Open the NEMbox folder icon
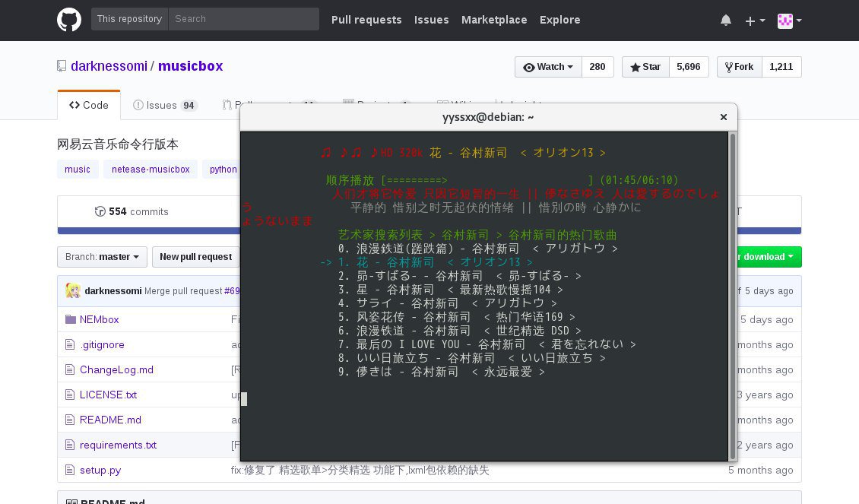This screenshot has height=504, width=859. pyautogui.click(x=71, y=319)
